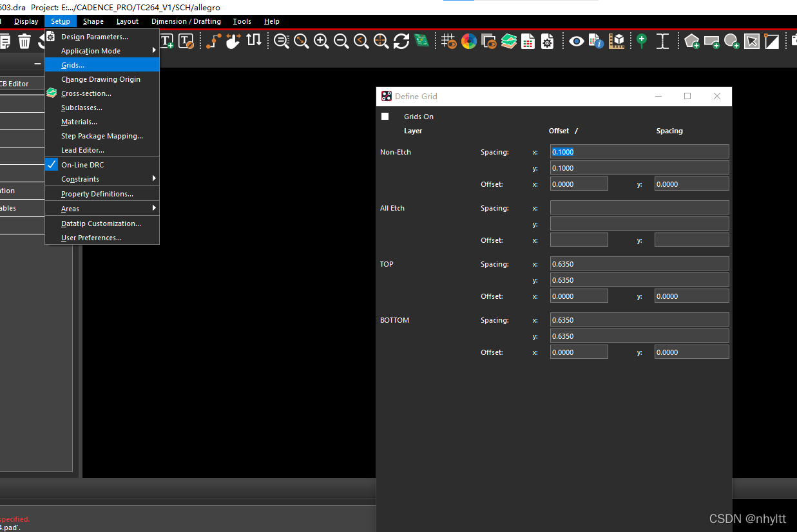Enable the Grids On checkbox
The width and height of the screenshot is (797, 532).
click(385, 117)
